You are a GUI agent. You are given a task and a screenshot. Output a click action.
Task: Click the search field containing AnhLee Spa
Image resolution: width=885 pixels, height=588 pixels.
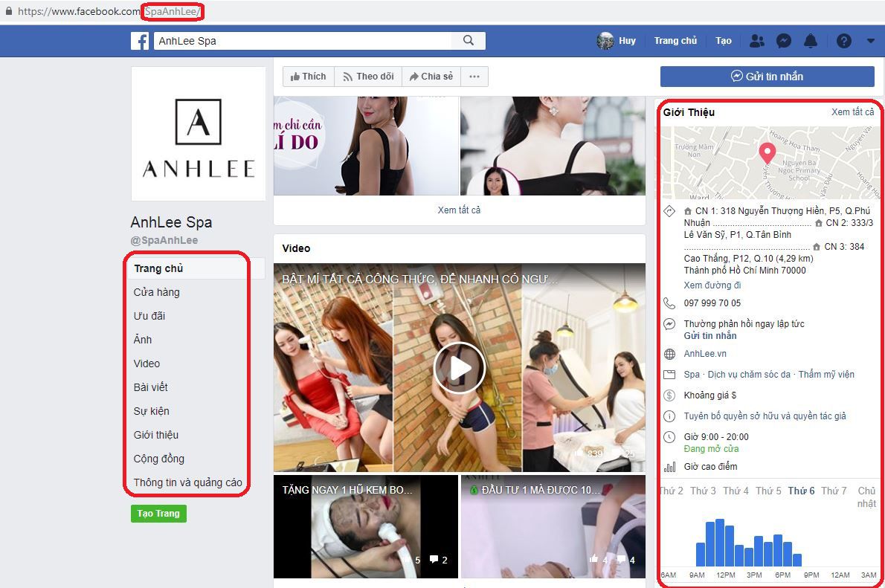tap(303, 41)
